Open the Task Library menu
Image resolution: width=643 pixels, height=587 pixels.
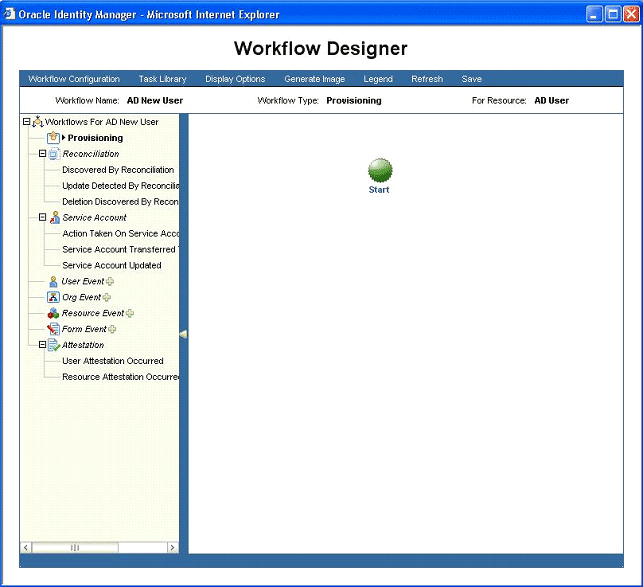tap(162, 79)
